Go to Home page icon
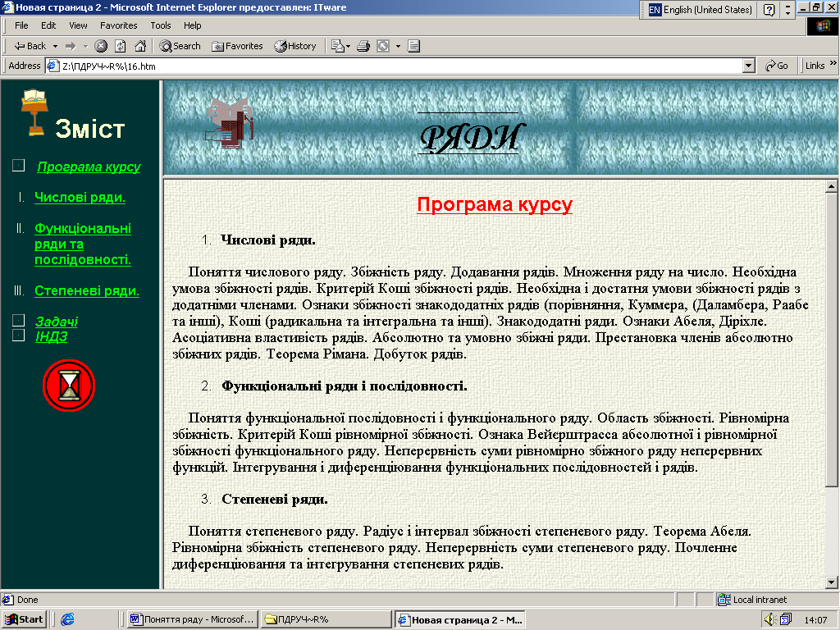 click(140, 46)
